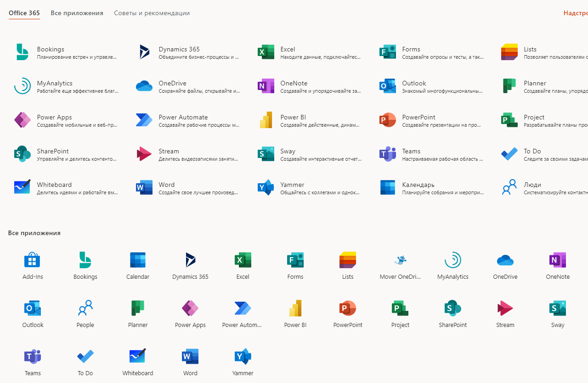
Task: Launch Sway icon beside 'Создавайте интерактивные отчет'
Action: tap(266, 154)
